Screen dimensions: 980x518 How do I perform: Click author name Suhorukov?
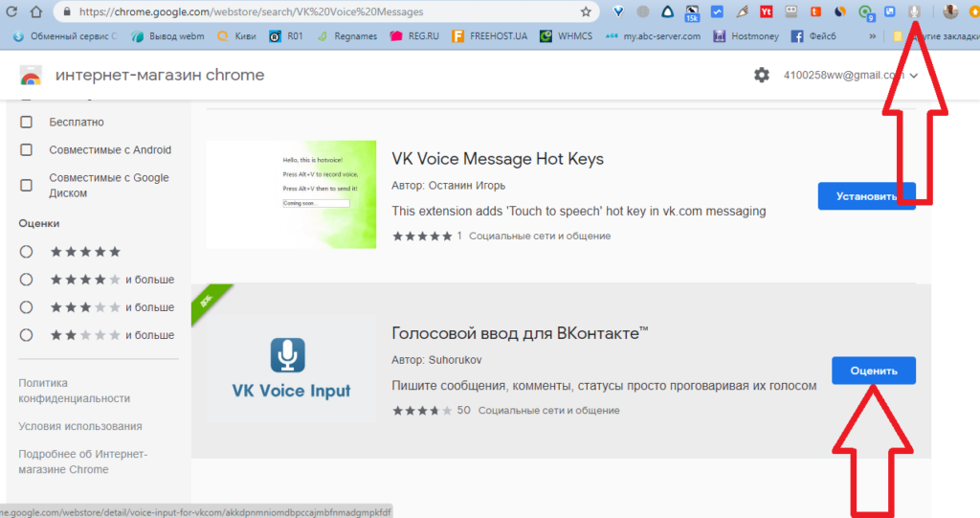[x=455, y=360]
